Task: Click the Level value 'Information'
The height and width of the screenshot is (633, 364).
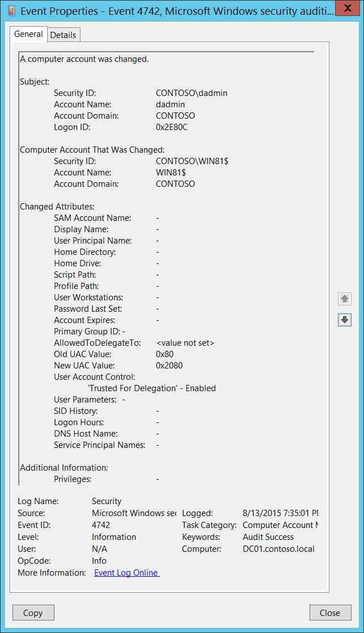Action: pyautogui.click(x=114, y=537)
